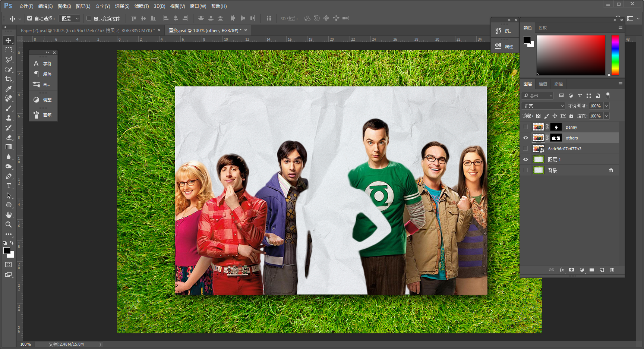Open the opacity slider dropdown arrow
The width and height of the screenshot is (644, 349).
click(x=606, y=106)
